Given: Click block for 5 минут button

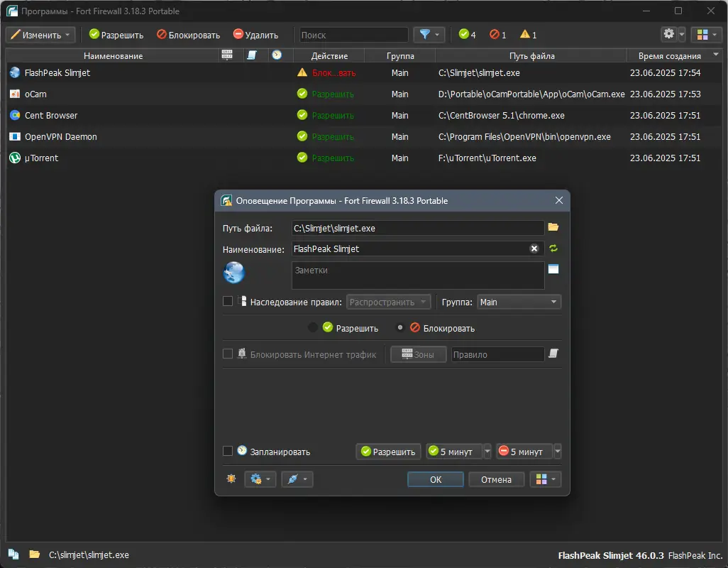Looking at the screenshot, I should pos(524,452).
